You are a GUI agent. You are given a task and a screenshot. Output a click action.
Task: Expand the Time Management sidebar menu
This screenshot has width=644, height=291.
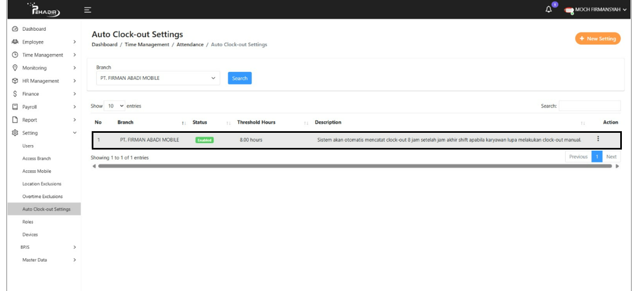(x=43, y=55)
